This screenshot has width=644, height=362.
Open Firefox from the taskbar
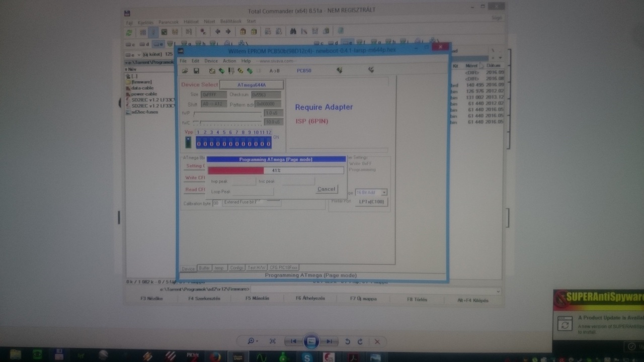[216, 356]
